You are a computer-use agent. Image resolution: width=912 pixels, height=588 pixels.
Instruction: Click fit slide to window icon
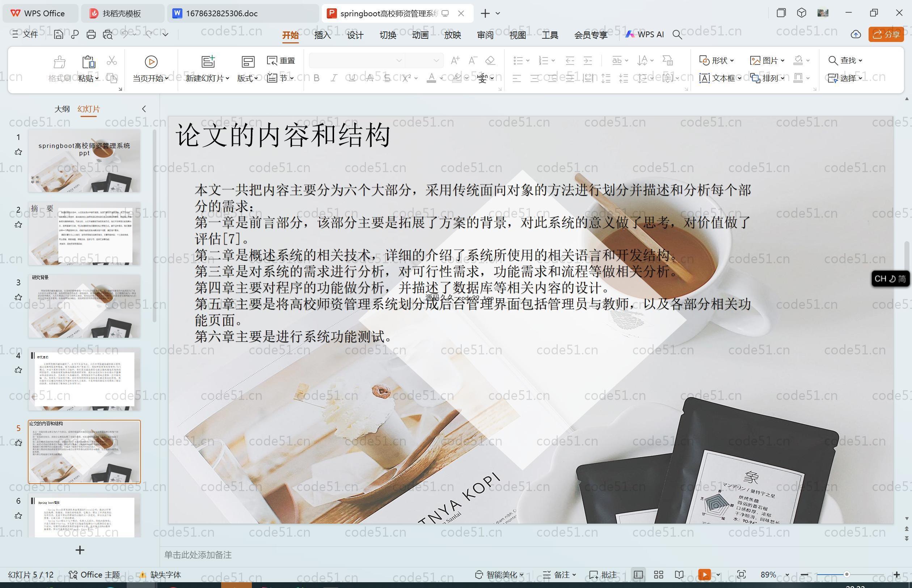click(x=741, y=575)
